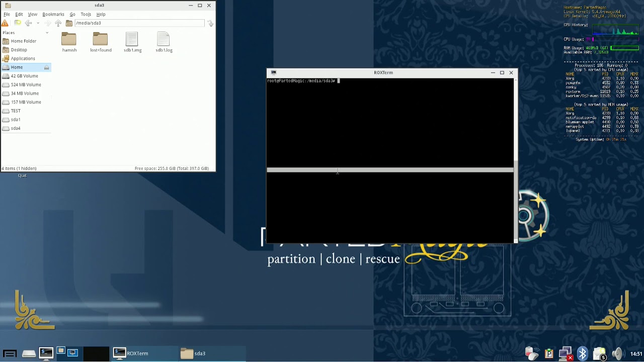Open the TEST volume
This screenshot has width=644, height=362.
coord(26,111)
